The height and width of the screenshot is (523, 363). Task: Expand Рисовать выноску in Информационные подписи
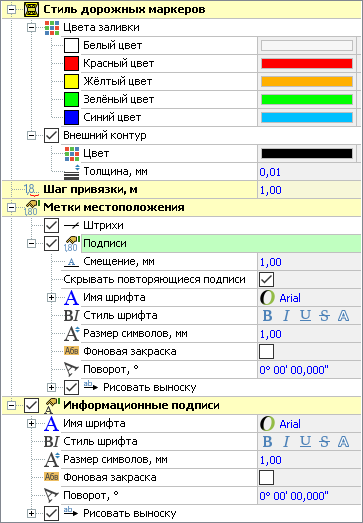(31, 514)
